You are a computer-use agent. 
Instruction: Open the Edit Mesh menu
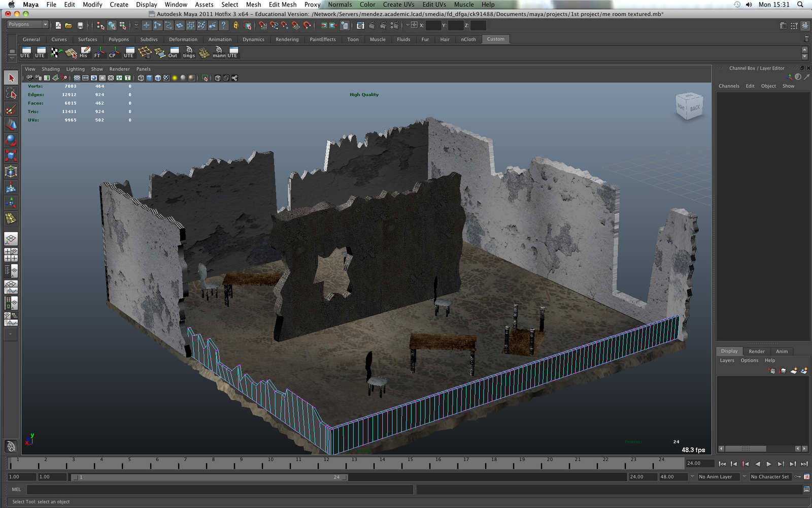coord(282,5)
